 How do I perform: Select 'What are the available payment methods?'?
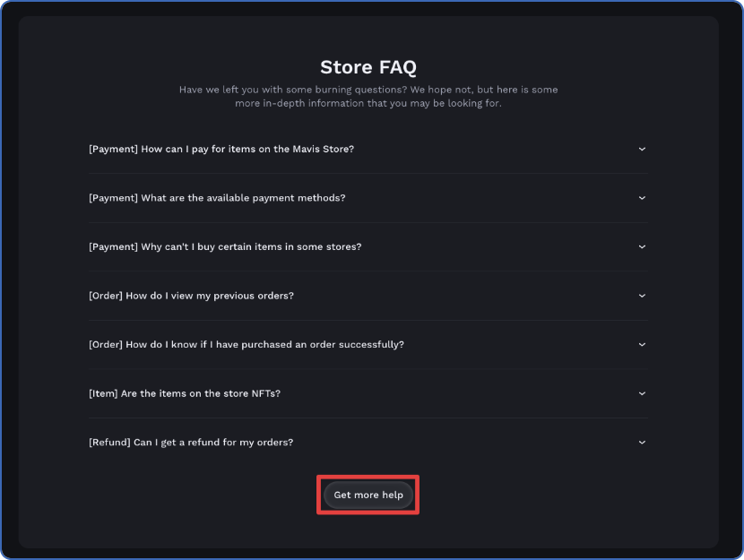(217, 198)
